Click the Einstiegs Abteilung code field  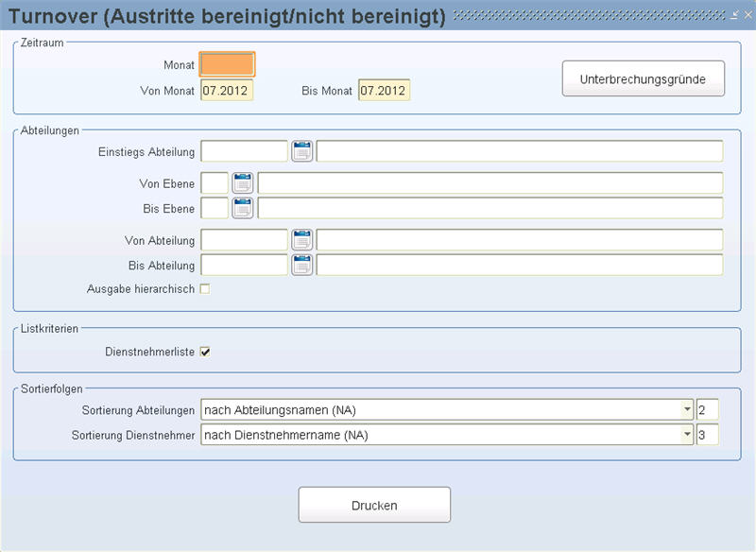(x=244, y=151)
